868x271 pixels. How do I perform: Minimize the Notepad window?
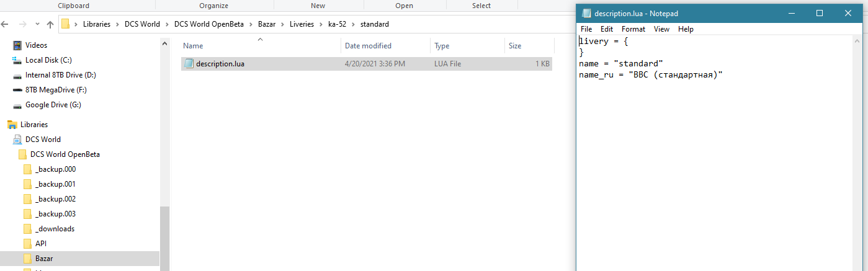(x=791, y=13)
